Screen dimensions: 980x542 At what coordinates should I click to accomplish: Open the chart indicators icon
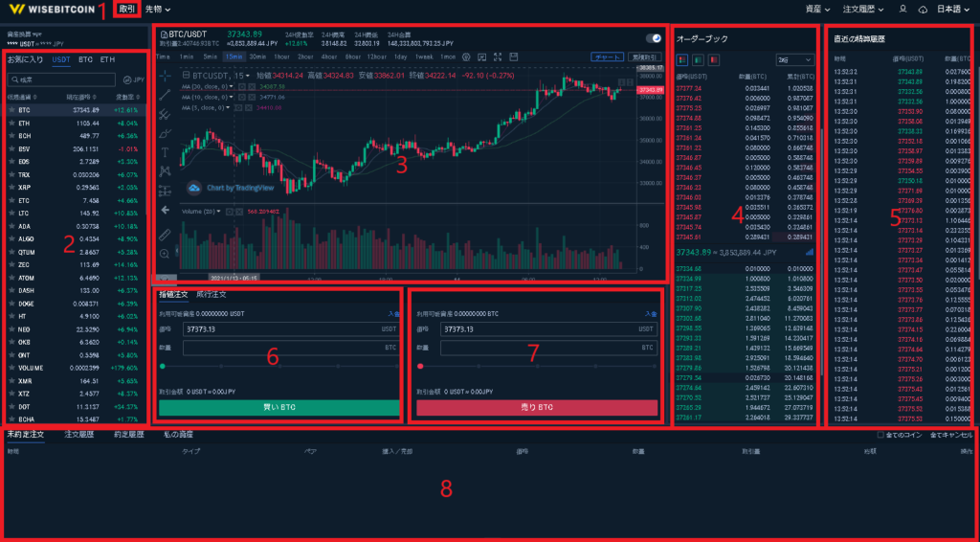click(482, 56)
